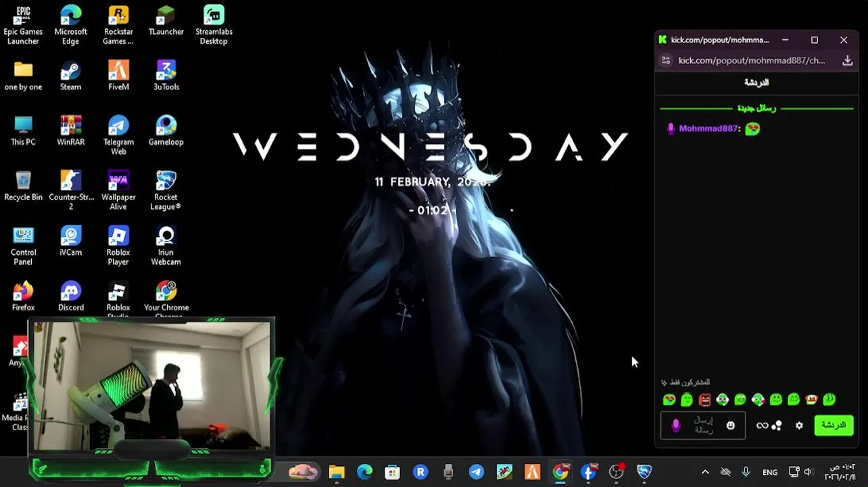Select the Rockstar Games Launcher desktop icon
This screenshot has height=487, width=868.
[x=118, y=25]
